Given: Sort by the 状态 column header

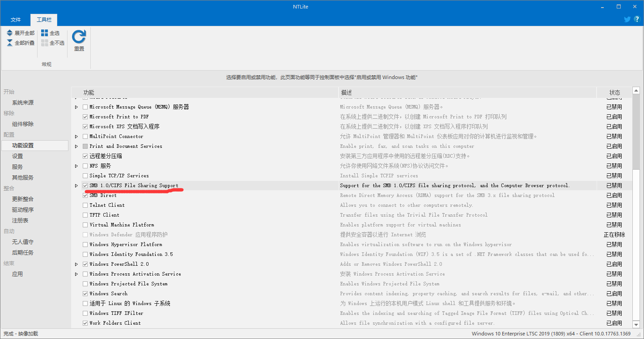Looking at the screenshot, I should [x=614, y=92].
